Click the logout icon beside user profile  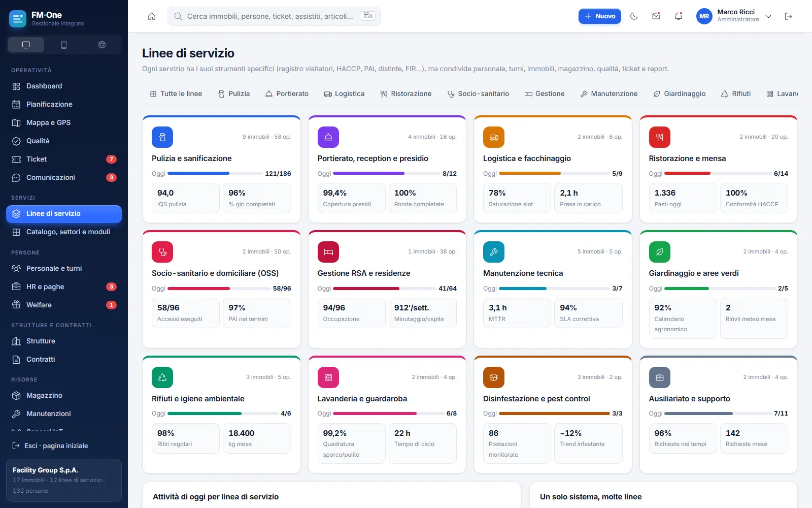pyautogui.click(x=788, y=16)
